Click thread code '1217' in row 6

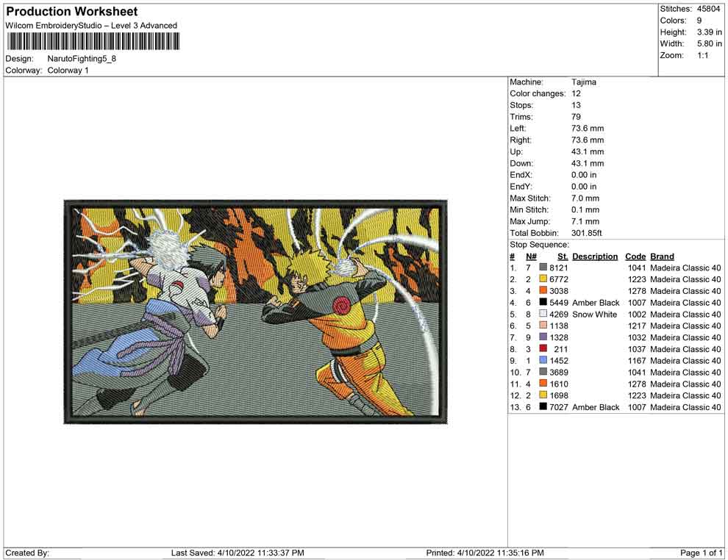pyautogui.click(x=637, y=326)
